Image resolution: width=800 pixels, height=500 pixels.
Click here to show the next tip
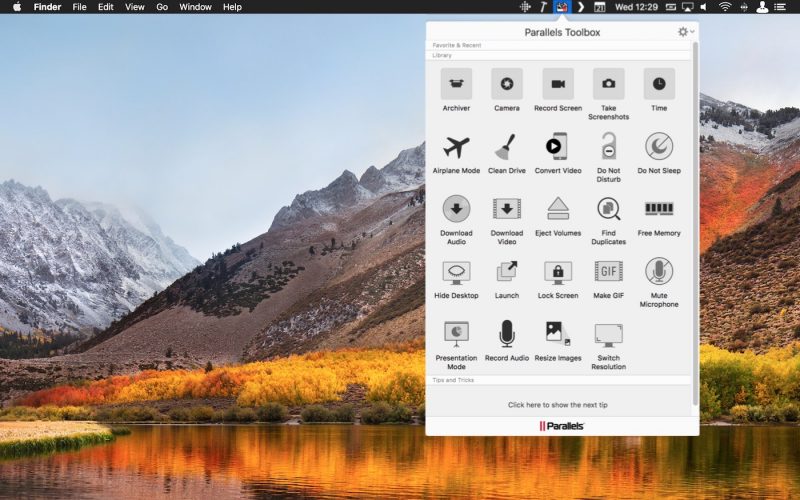pyautogui.click(x=558, y=405)
